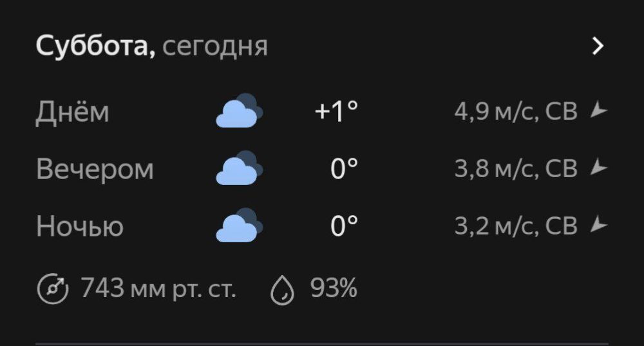Click the humidity droplet icon

click(x=282, y=289)
